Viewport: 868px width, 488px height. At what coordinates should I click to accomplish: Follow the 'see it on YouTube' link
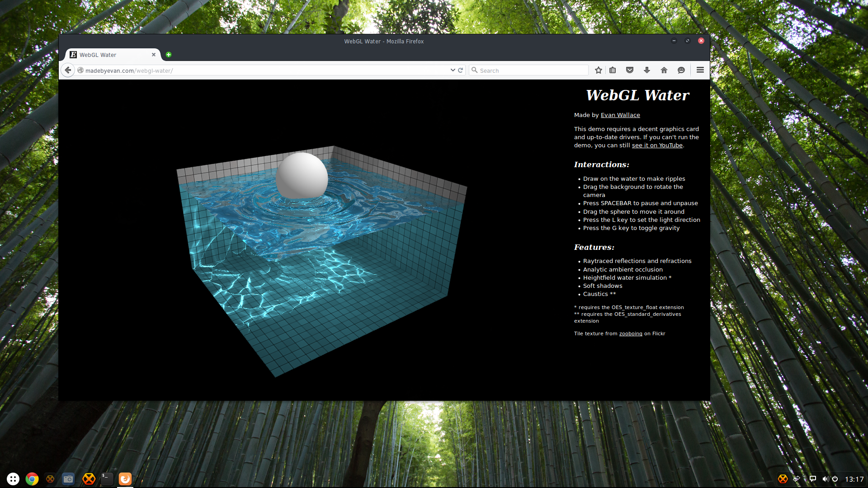[657, 145]
